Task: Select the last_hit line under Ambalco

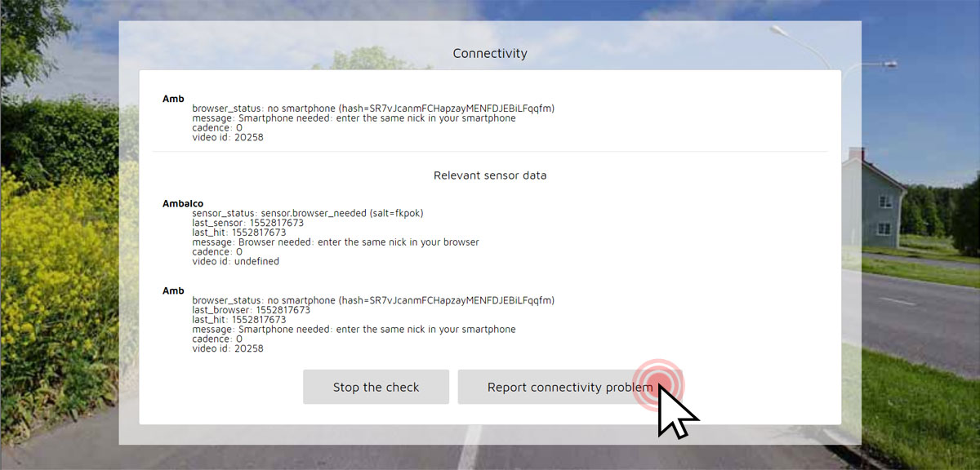Action: pos(239,233)
